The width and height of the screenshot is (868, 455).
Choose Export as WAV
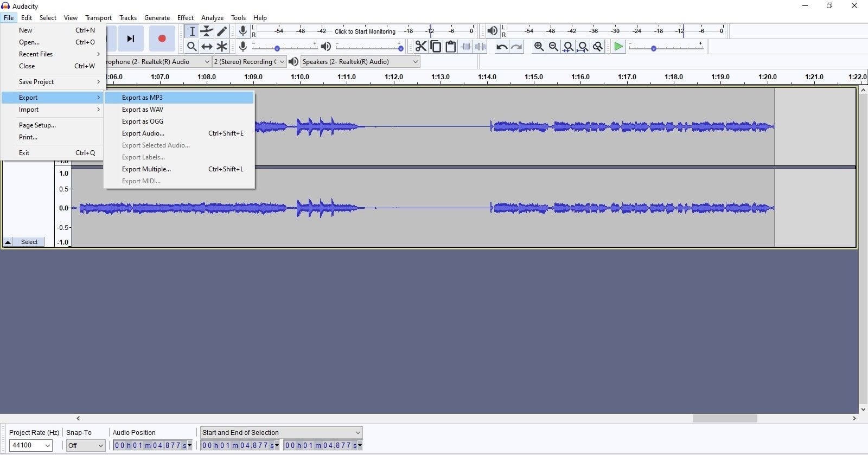pos(143,110)
